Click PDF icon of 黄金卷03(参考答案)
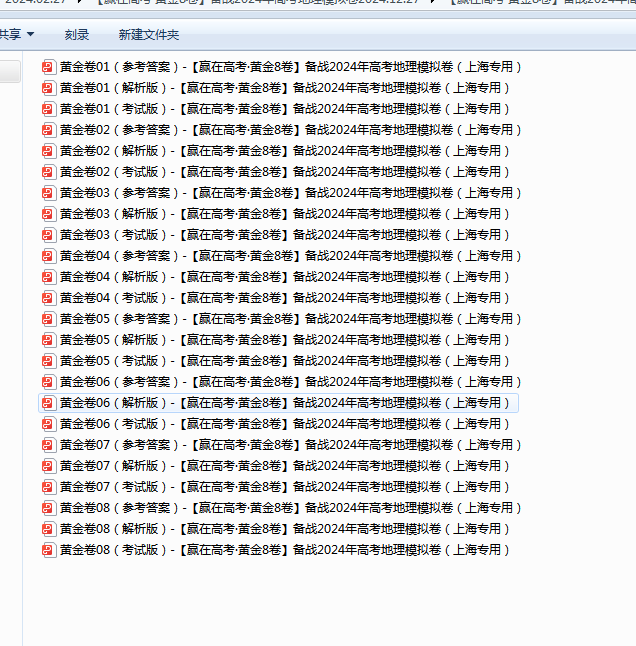636x646 pixels. [x=49, y=193]
